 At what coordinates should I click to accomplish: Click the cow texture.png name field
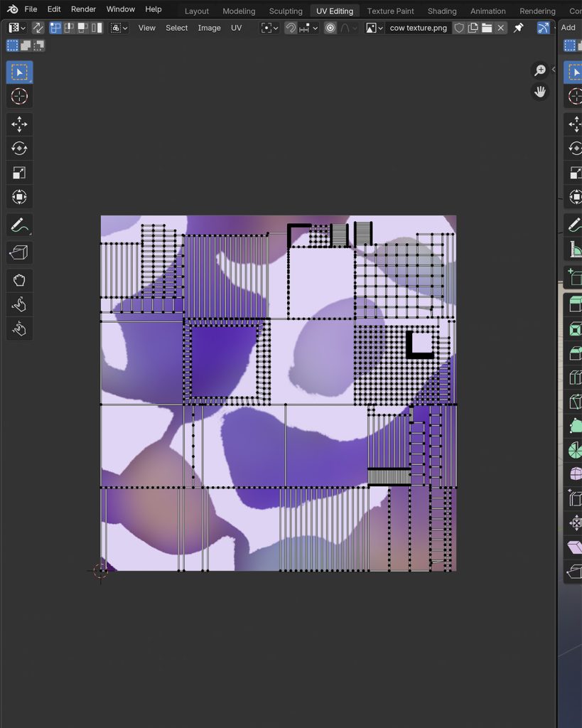click(x=418, y=28)
